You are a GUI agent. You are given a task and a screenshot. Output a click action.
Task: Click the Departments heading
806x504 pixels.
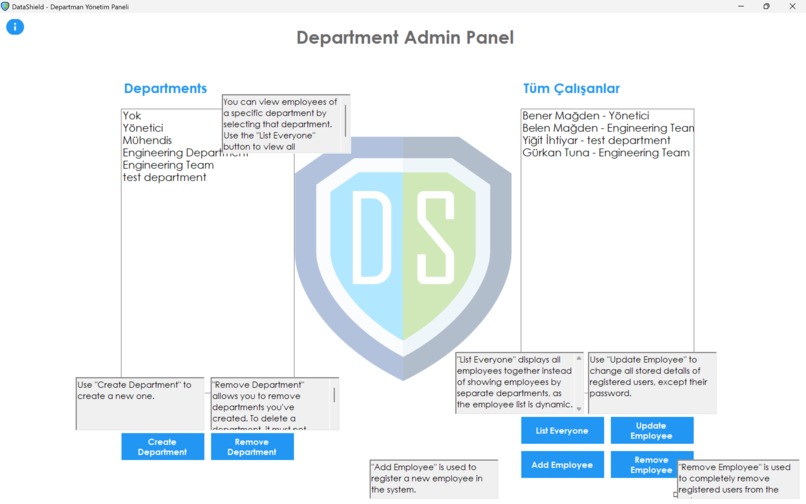pyautogui.click(x=166, y=88)
